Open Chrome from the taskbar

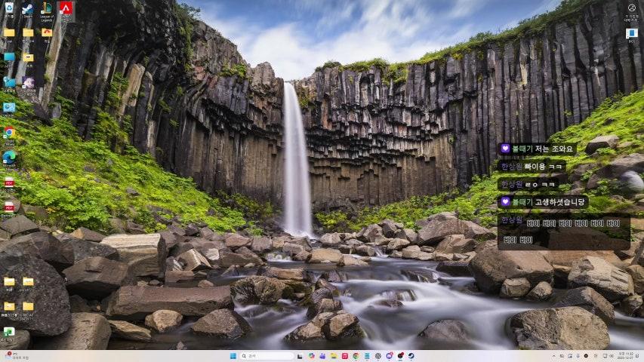(x=356, y=356)
